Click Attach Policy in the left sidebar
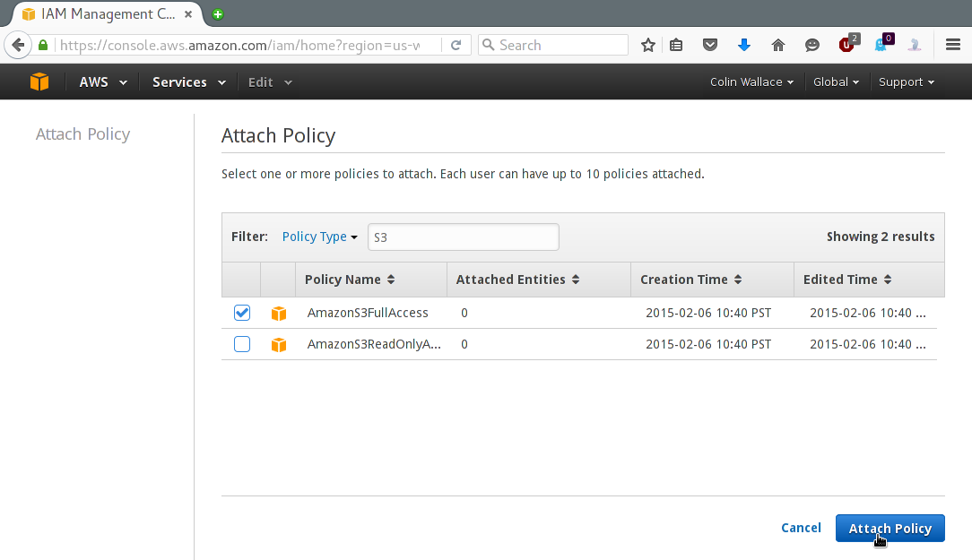The height and width of the screenshot is (560, 972). tap(83, 134)
